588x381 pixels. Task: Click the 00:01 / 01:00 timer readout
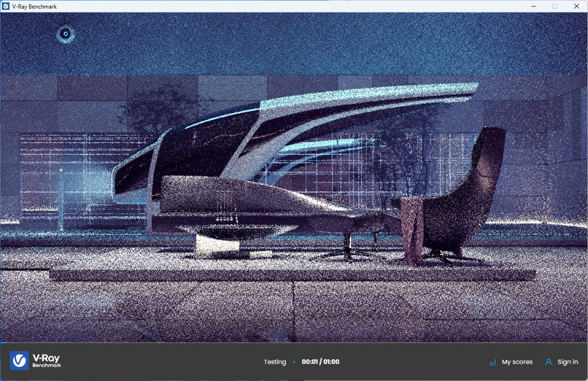tap(320, 362)
